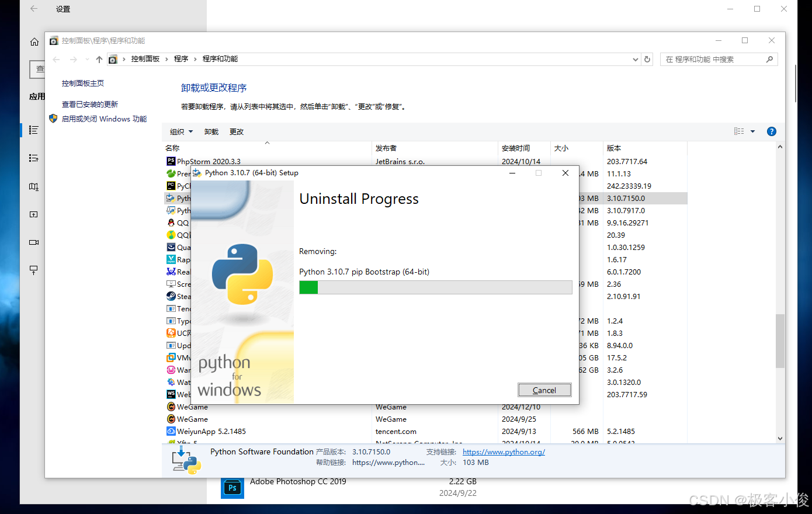Image resolution: width=812 pixels, height=514 pixels.
Task: Sort by the 版本 column header
Action: tap(645, 148)
